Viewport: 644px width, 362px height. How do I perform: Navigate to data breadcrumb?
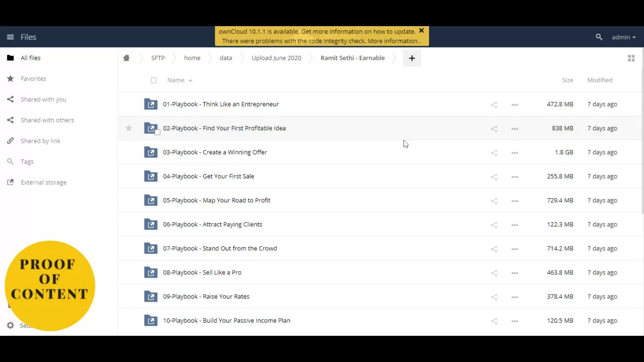point(226,58)
